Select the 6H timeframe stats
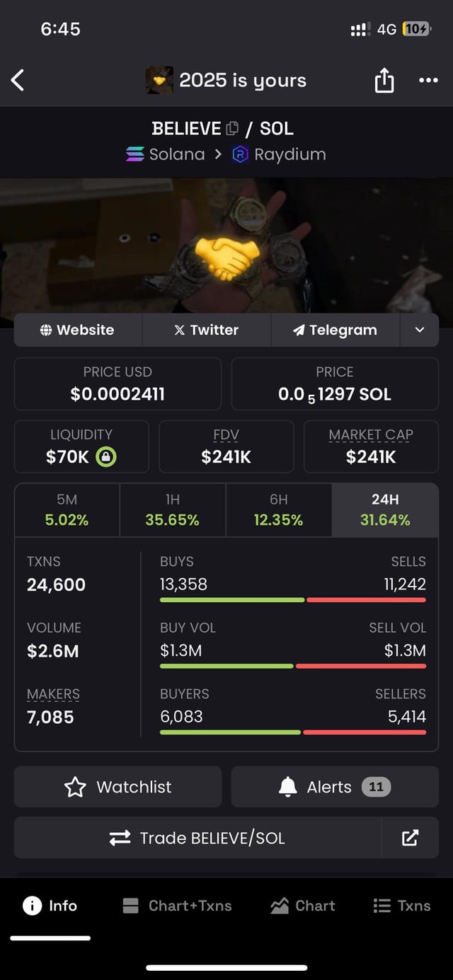 (x=278, y=510)
